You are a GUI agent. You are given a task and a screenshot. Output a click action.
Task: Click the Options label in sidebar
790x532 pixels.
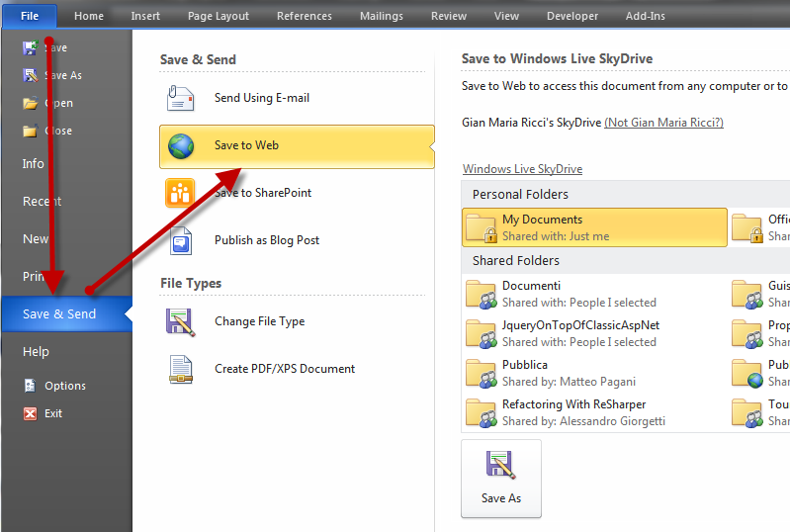65,386
